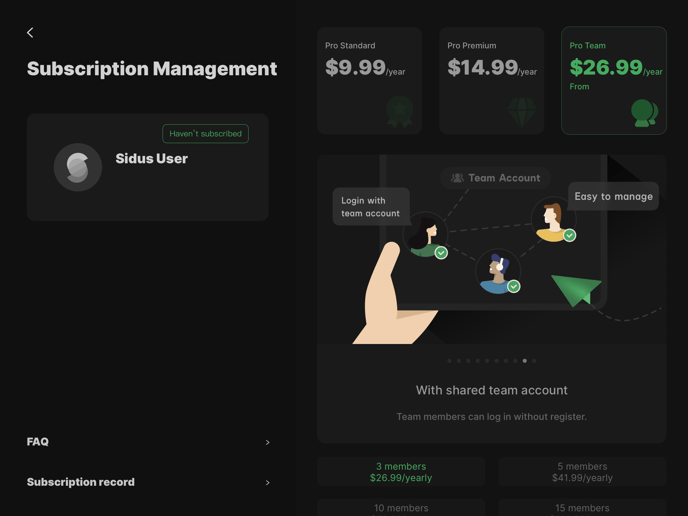Expand the FAQ chevron arrow
This screenshot has width=688, height=516.
tap(267, 442)
